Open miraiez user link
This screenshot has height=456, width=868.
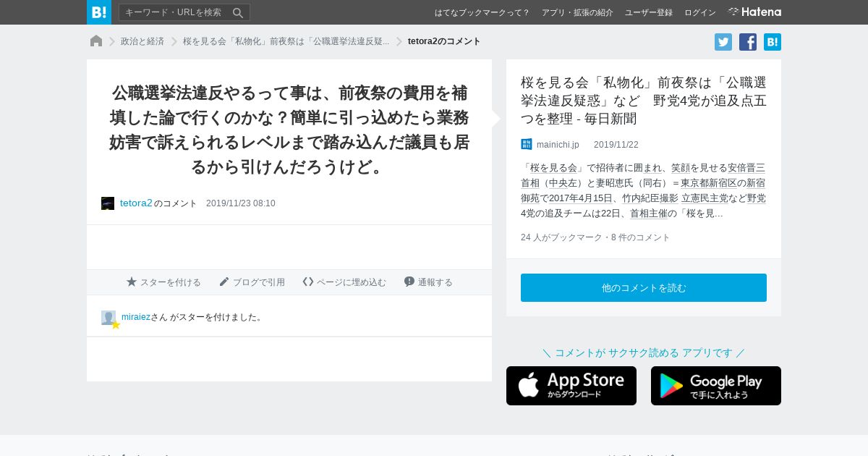136,317
